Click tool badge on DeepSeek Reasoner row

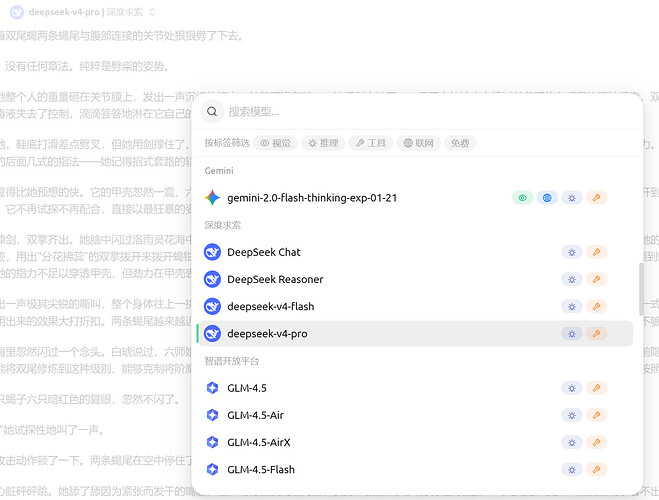pyautogui.click(x=596, y=279)
